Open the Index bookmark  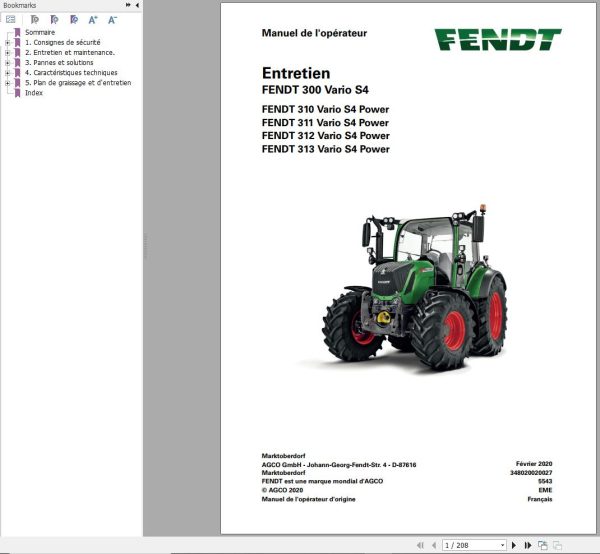click(34, 93)
